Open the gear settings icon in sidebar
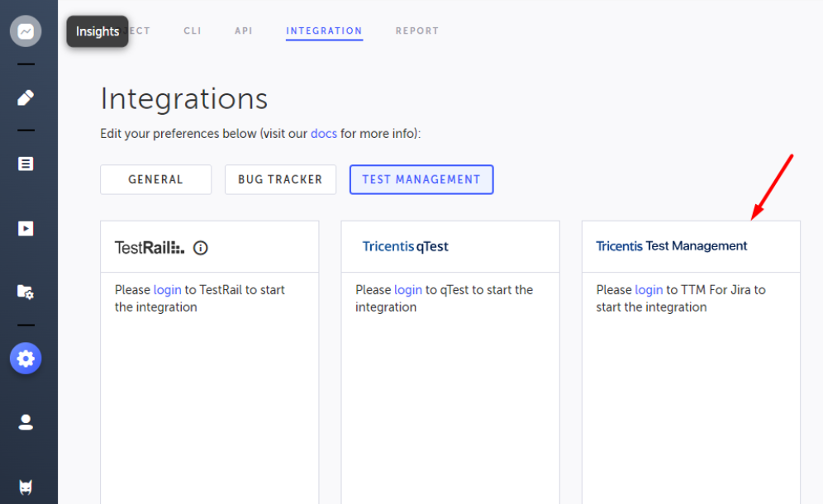Image resolution: width=823 pixels, height=504 pixels. point(26,359)
